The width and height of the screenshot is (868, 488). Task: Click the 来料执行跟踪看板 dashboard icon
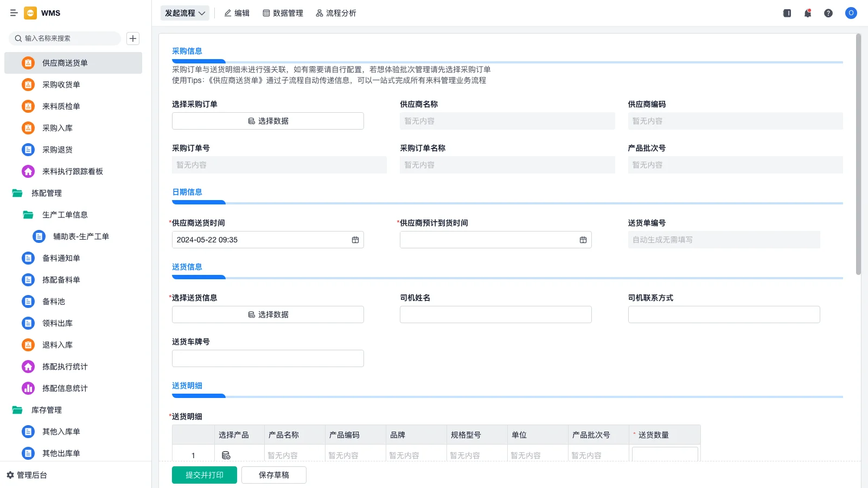[28, 171]
